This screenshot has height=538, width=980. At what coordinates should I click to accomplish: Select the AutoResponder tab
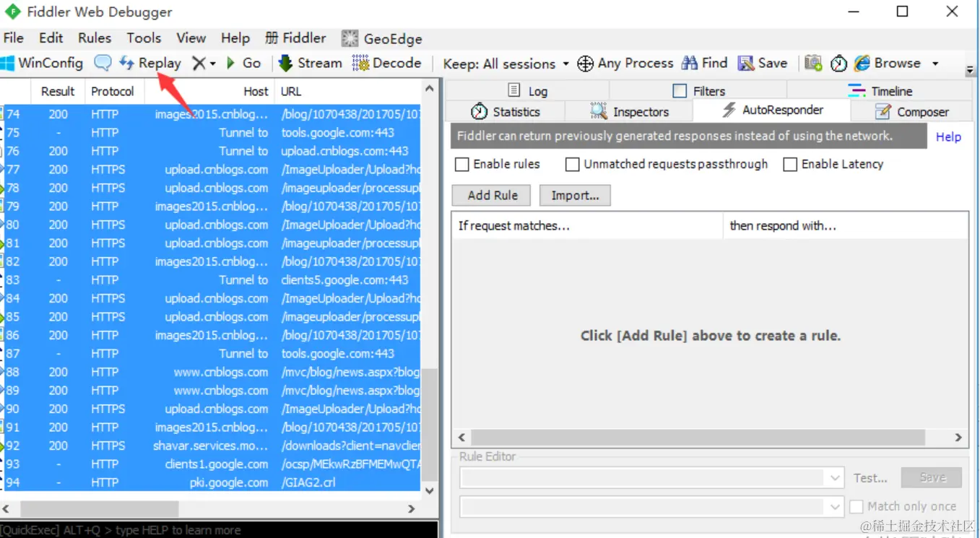[x=772, y=110]
